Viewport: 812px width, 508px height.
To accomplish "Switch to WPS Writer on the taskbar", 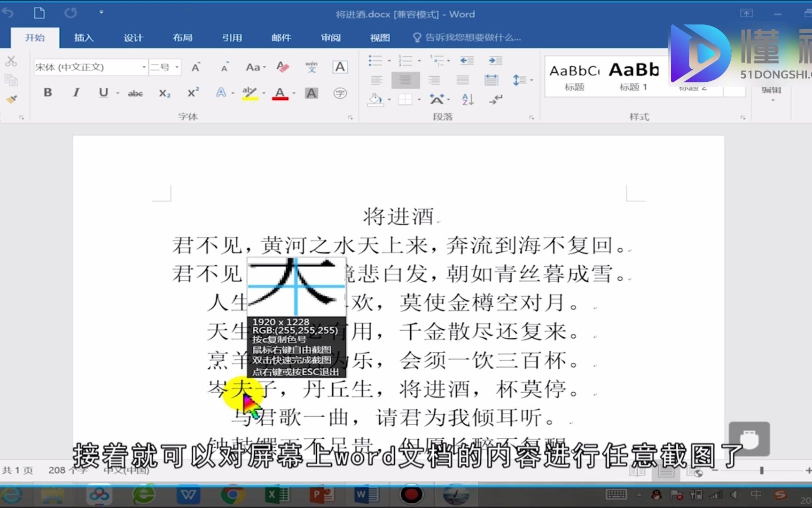I will tap(188, 495).
